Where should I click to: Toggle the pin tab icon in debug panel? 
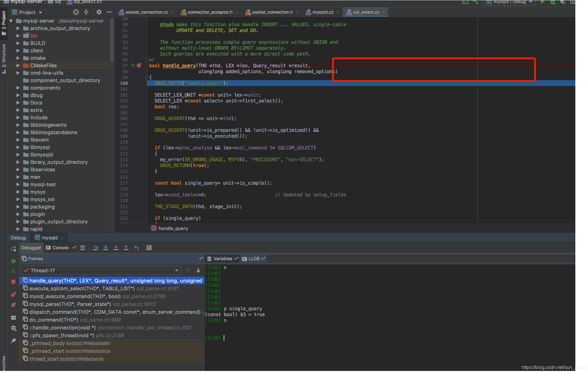[x=13, y=341]
